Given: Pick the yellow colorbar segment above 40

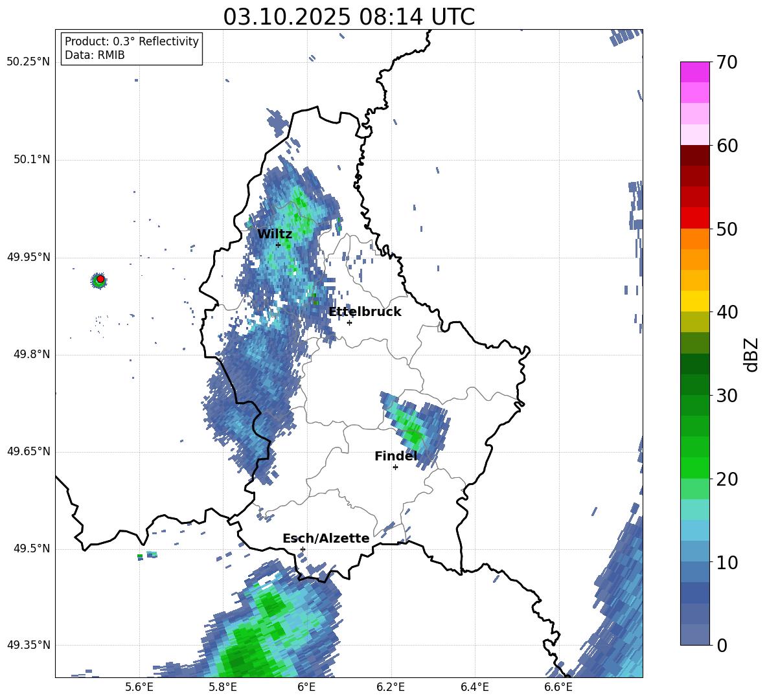Looking at the screenshot, I should point(694,301).
